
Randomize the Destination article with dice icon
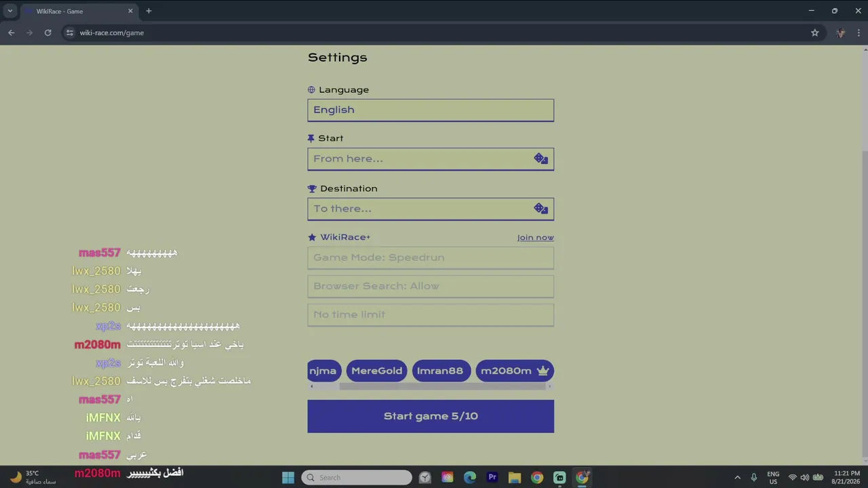540,209
